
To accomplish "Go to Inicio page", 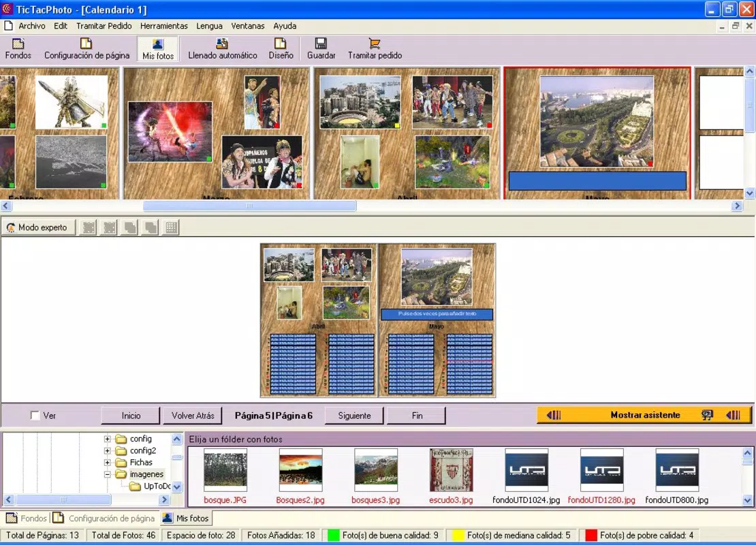I will point(131,416).
